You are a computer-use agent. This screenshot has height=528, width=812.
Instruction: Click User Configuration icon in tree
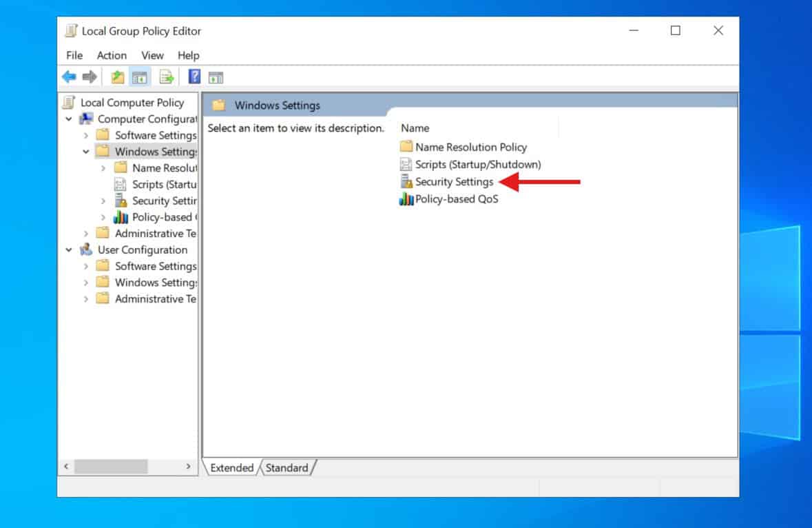pyautogui.click(x=86, y=250)
